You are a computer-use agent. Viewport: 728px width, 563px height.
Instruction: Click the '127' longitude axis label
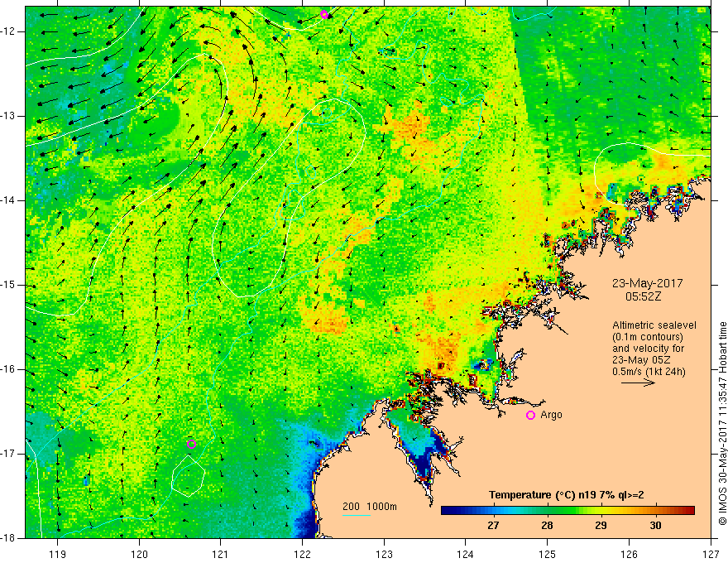tap(711, 554)
